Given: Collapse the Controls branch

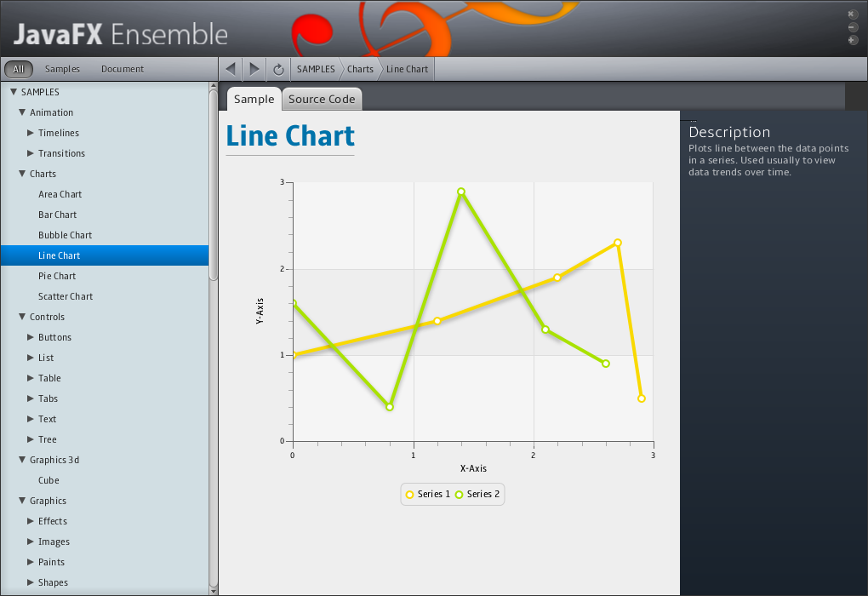Looking at the screenshot, I should [x=22, y=317].
